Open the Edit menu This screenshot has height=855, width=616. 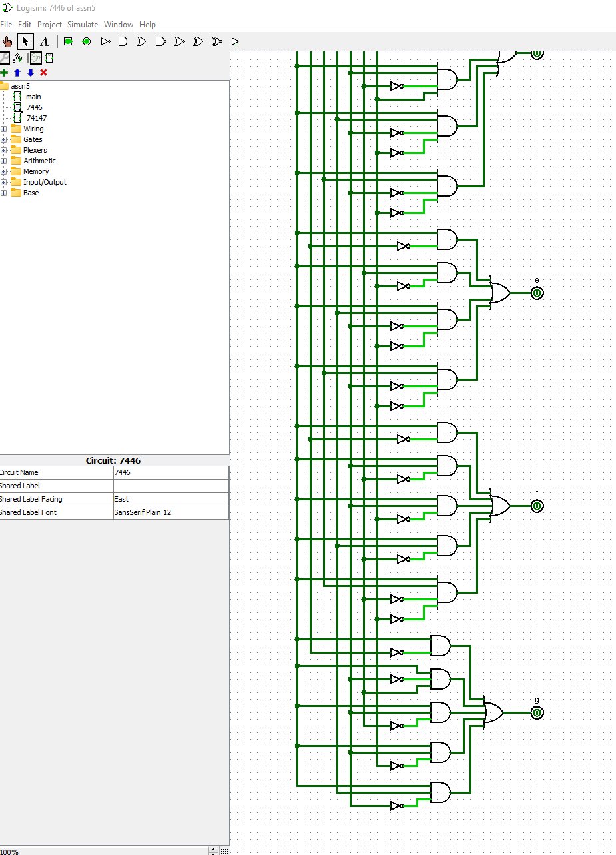[25, 25]
